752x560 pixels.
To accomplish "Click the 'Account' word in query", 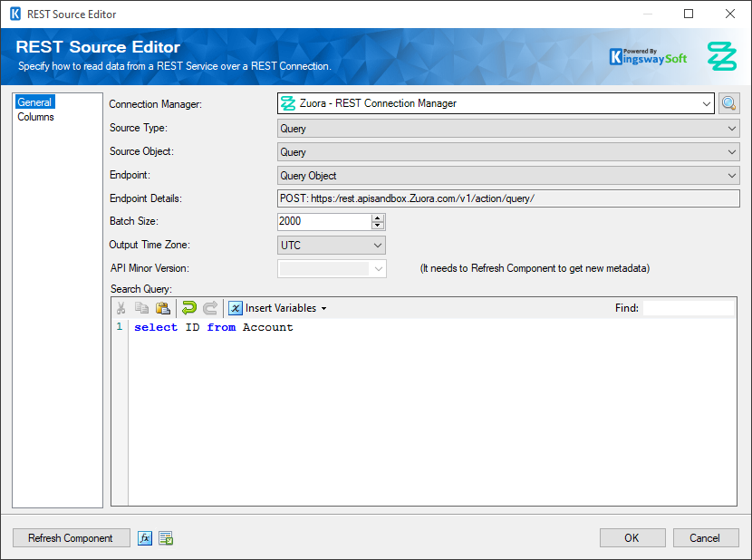I will [267, 327].
